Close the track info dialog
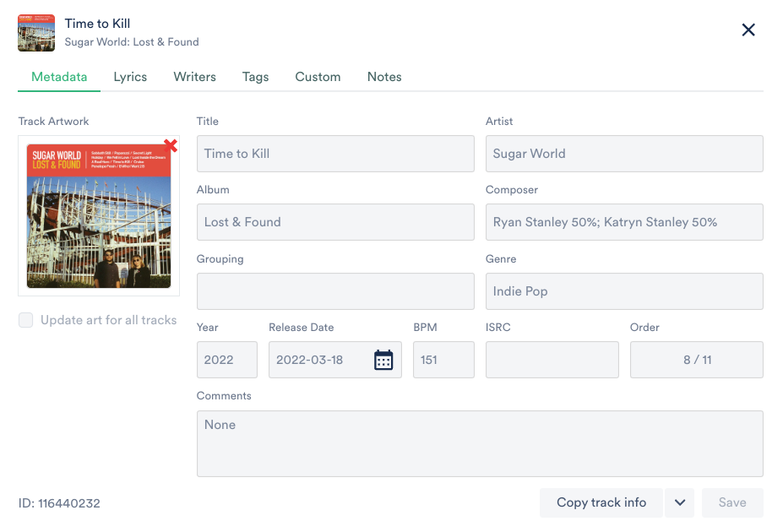The image size is (783, 532). point(748,30)
